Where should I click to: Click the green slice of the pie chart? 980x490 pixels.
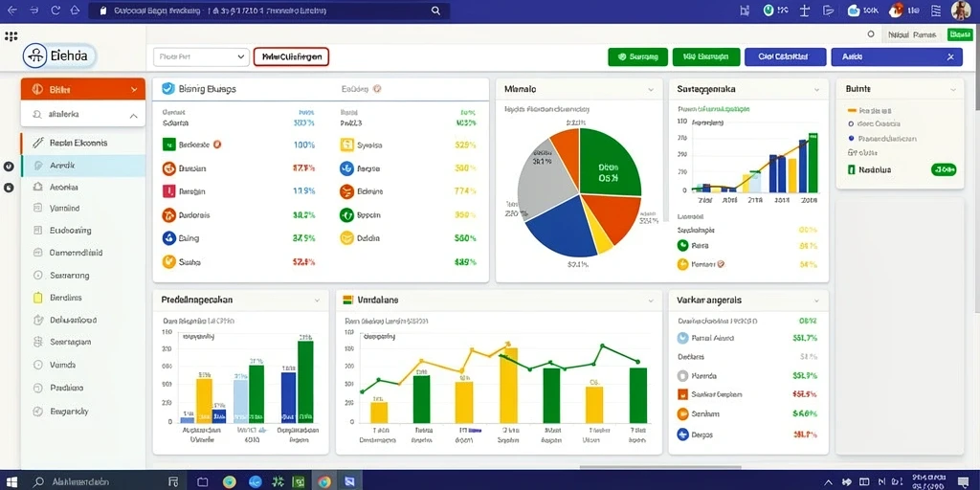[x=608, y=164]
